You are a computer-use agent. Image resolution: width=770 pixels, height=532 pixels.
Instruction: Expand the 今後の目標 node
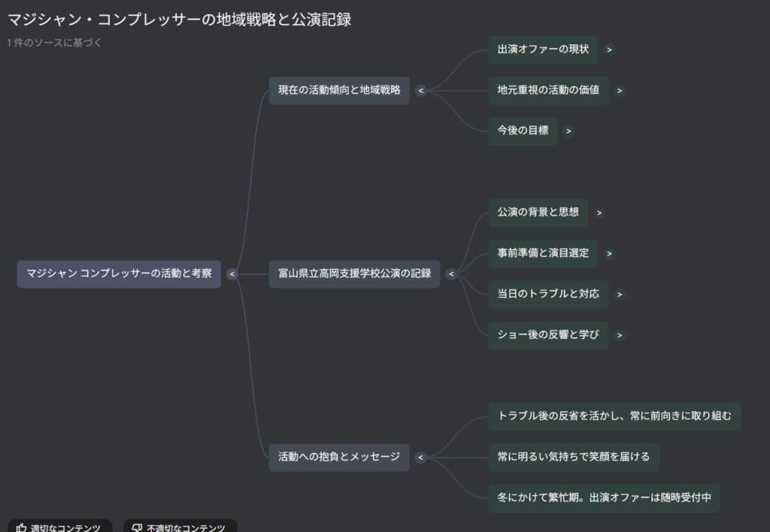pos(568,131)
